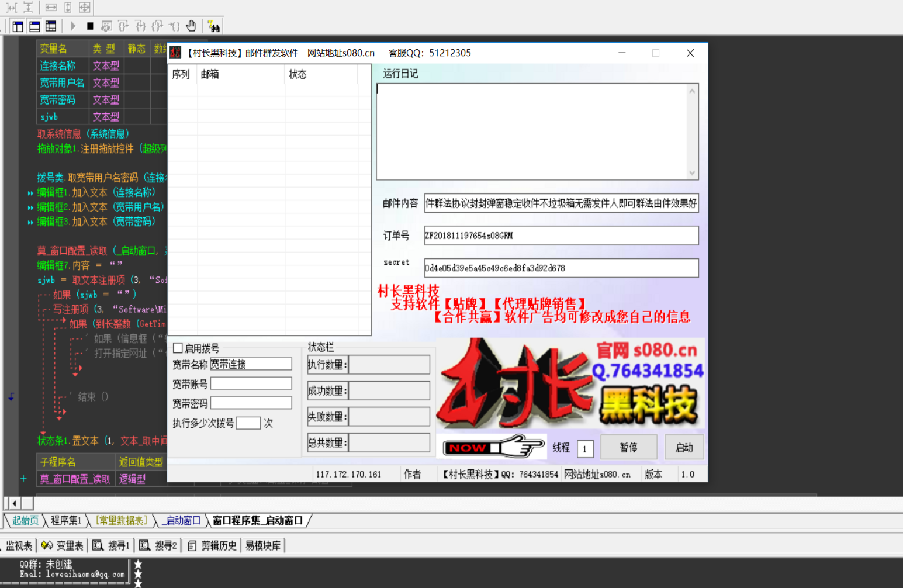Image resolution: width=903 pixels, height=588 pixels.
Task: Click the 连接名称 variable row
Action: [102, 65]
